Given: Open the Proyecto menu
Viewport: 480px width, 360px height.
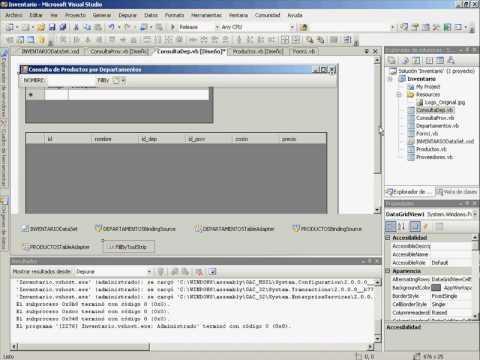Looking at the screenshot, I should [x=75, y=15].
